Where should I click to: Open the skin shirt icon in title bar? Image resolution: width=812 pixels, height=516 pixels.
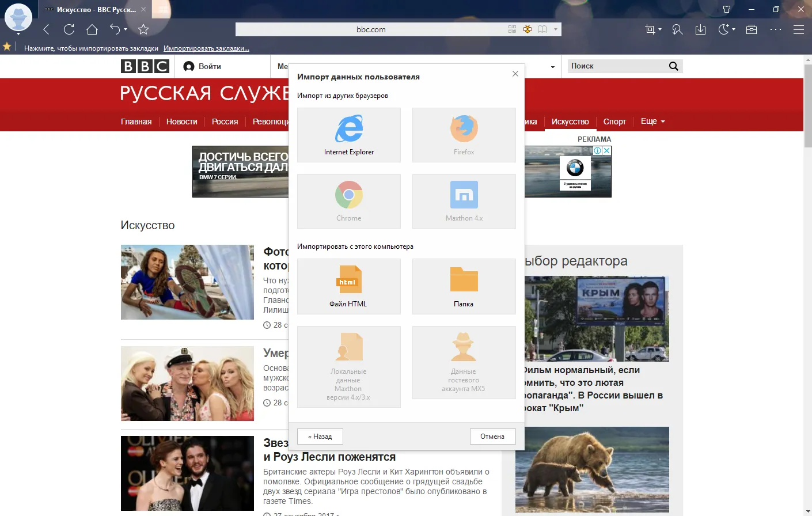pyautogui.click(x=727, y=9)
